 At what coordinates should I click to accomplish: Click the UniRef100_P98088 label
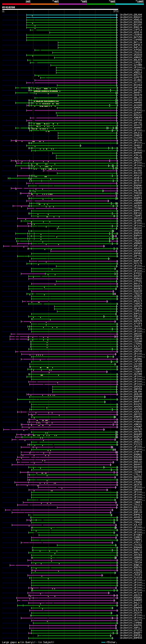click(131, 193)
